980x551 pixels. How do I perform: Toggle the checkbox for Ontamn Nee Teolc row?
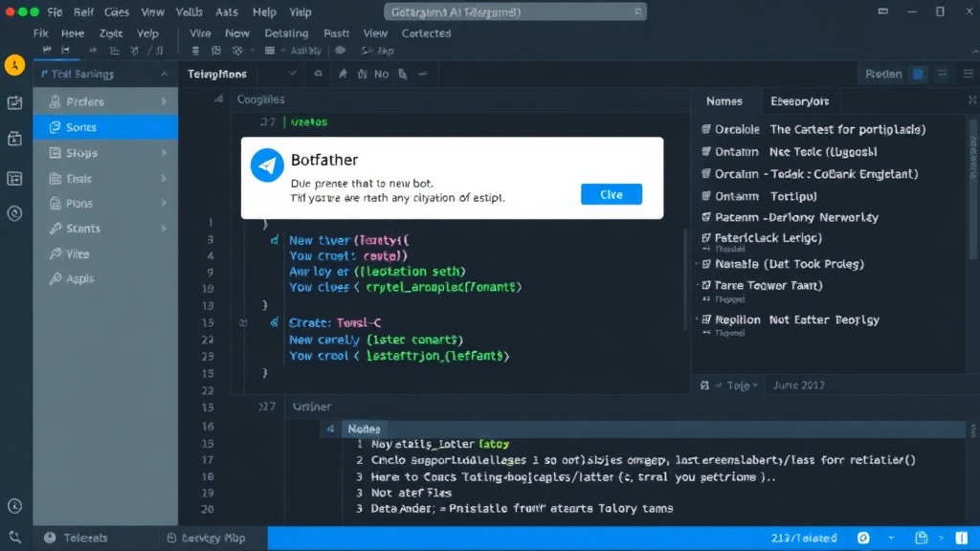tap(705, 151)
